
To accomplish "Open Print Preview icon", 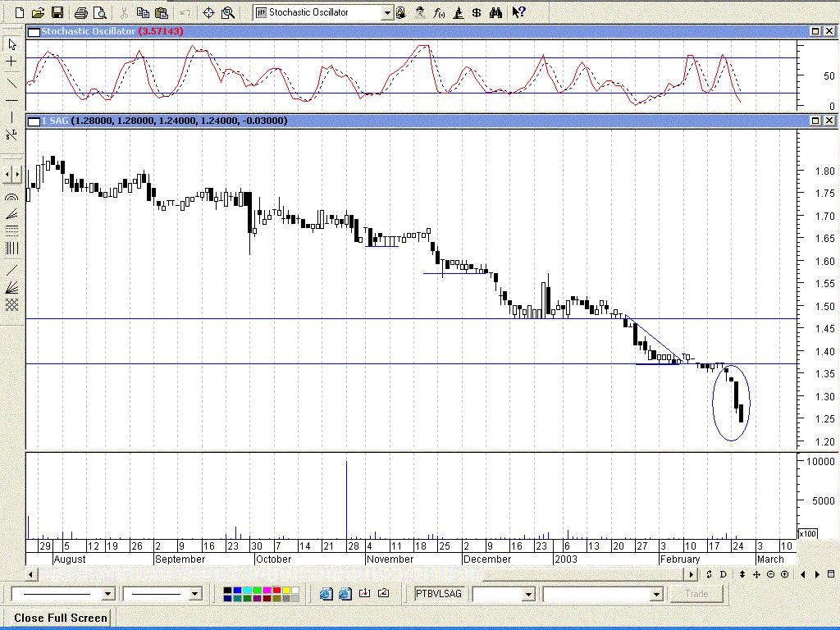I will [x=99, y=12].
